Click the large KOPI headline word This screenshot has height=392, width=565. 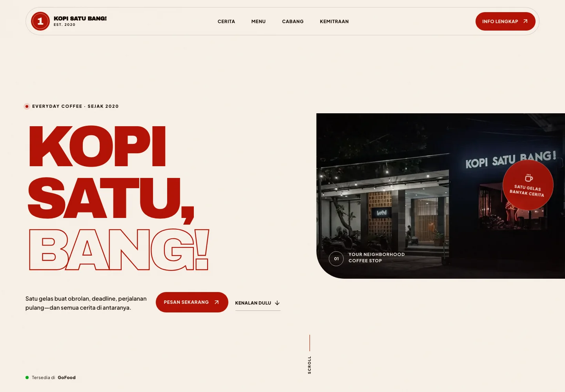click(x=97, y=147)
